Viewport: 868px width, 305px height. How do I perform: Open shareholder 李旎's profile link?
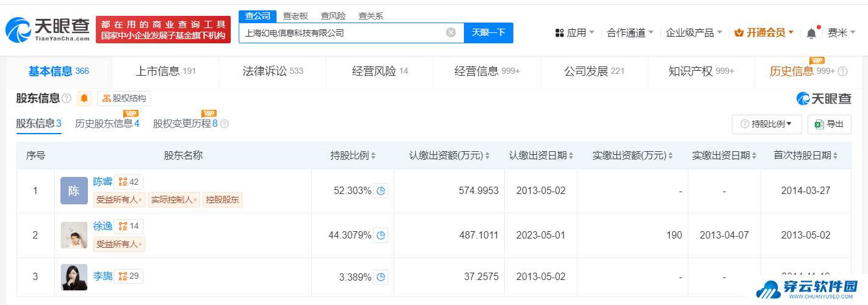(x=103, y=276)
